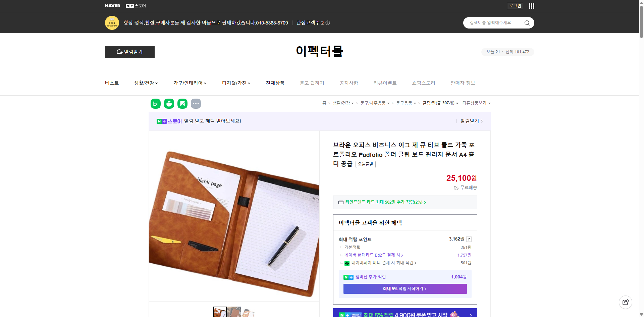Image resolution: width=644 pixels, height=317 pixels.
Task: Open Naver Cafe sharing icon
Action: [169, 104]
